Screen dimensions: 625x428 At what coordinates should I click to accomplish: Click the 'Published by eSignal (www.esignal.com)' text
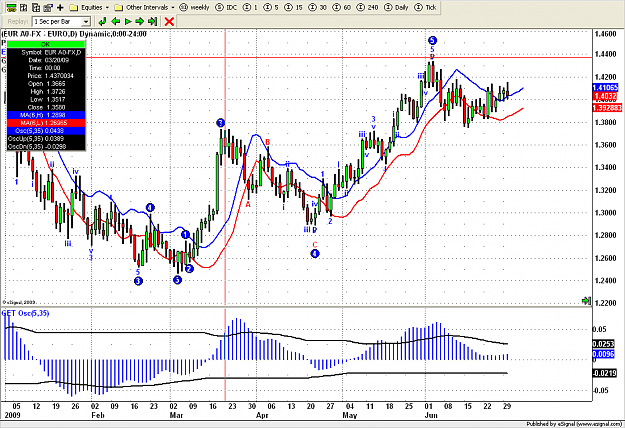[575, 424]
